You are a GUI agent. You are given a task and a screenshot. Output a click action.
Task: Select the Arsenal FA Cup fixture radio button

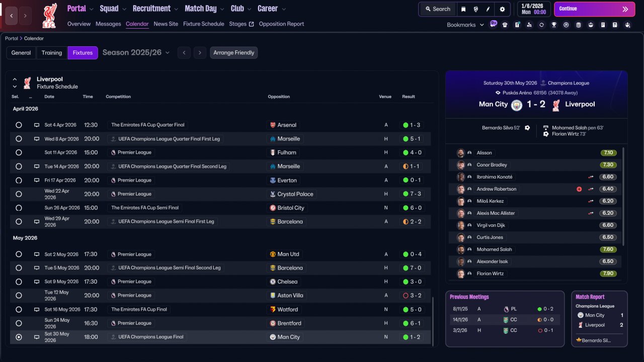pyautogui.click(x=19, y=125)
